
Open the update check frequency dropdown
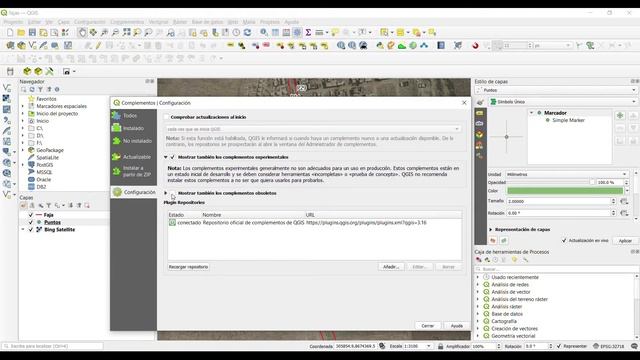(x=313, y=129)
